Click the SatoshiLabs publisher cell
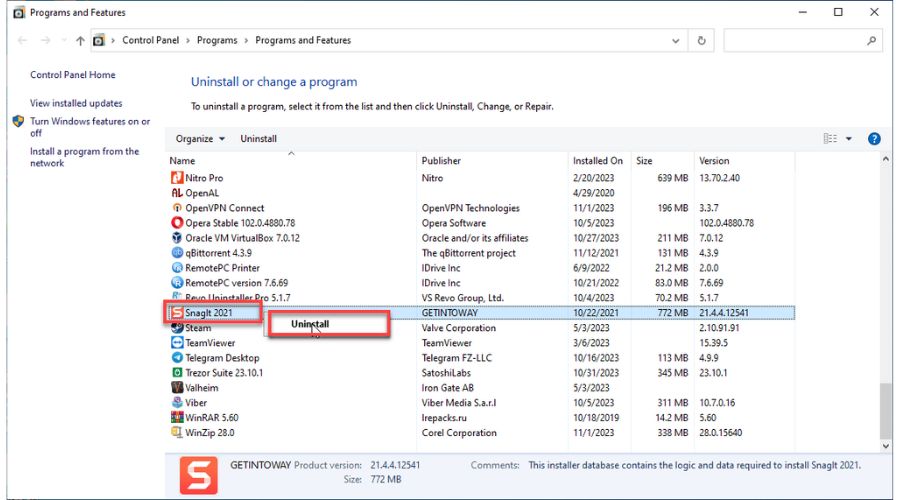The image size is (900, 500). [x=446, y=373]
